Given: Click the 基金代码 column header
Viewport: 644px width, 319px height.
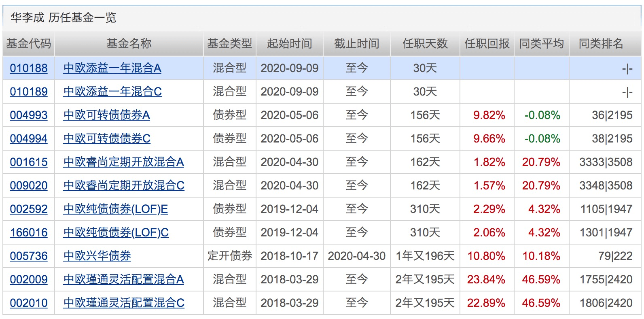Looking at the screenshot, I should (29, 43).
